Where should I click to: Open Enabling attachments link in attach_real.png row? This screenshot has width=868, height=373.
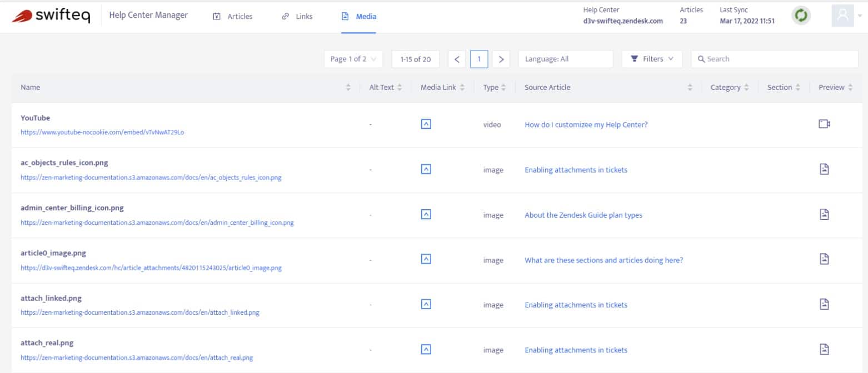(x=576, y=350)
